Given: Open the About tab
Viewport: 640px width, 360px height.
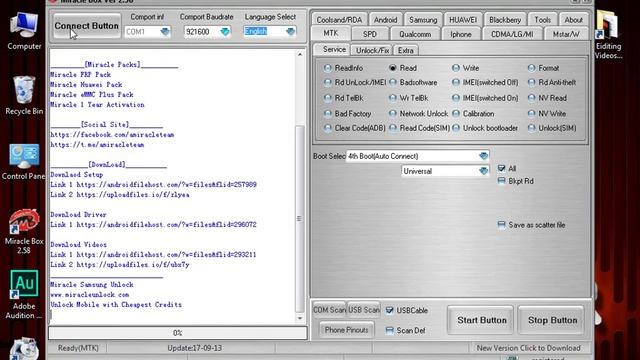Looking at the screenshot, I should click(573, 20).
